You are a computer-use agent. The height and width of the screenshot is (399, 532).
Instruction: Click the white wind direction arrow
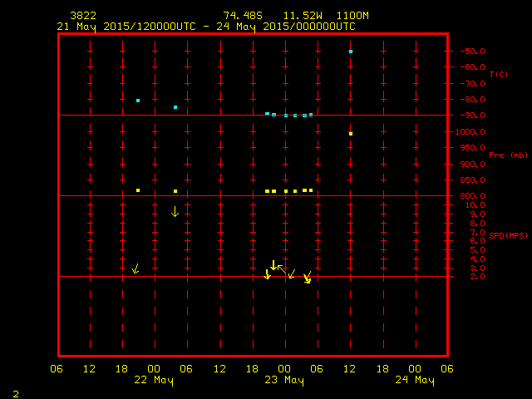[281, 268]
